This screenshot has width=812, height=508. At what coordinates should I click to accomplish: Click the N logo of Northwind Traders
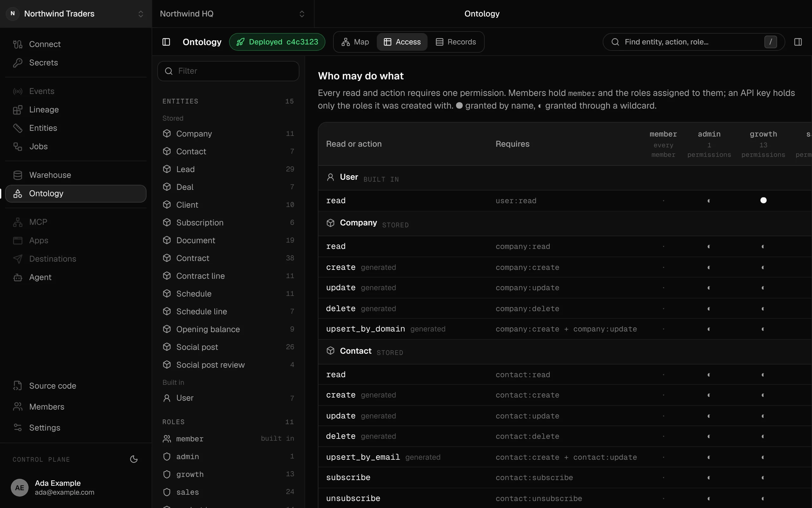pos(13,14)
